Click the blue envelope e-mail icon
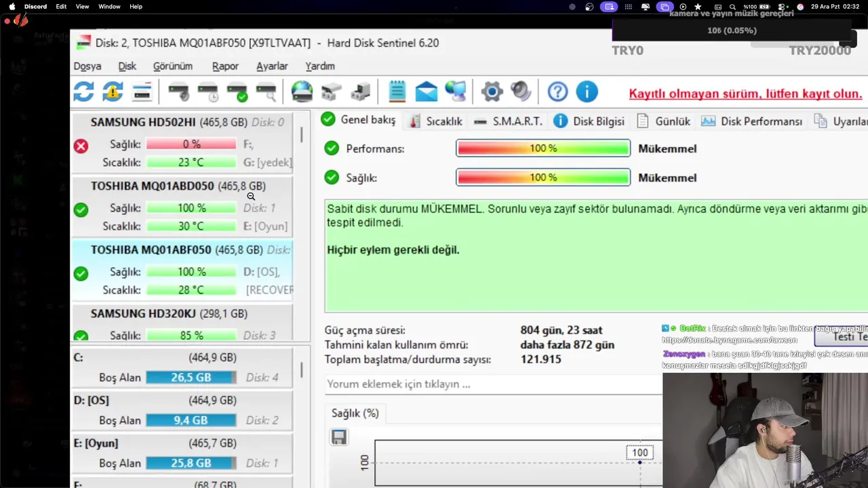The width and height of the screenshot is (868, 488). pyautogui.click(x=427, y=91)
